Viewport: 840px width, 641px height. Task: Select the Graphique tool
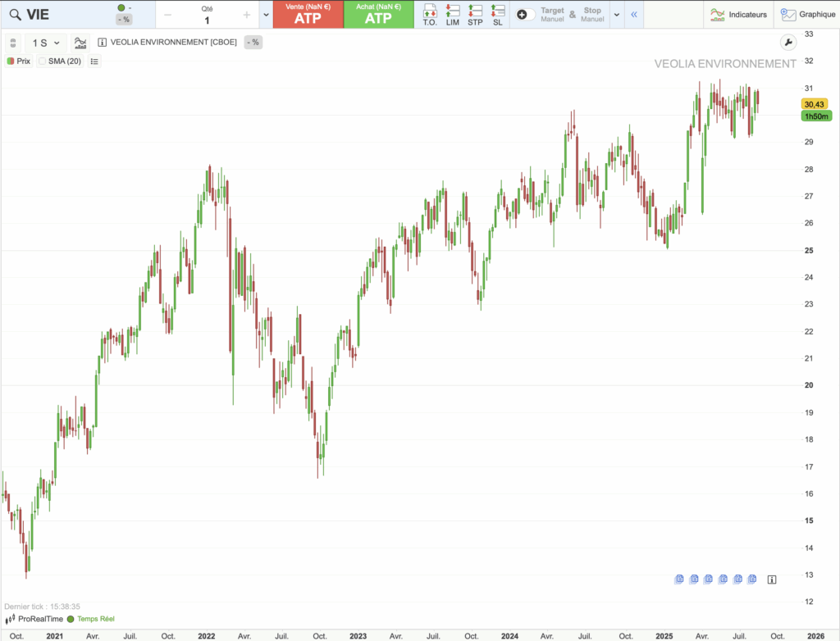[x=807, y=14]
